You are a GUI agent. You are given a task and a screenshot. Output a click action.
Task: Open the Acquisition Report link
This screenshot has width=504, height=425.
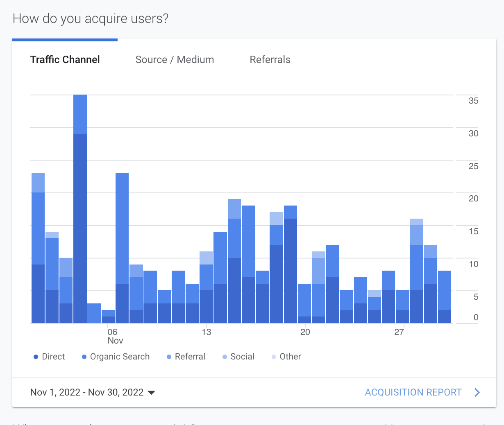[413, 392]
